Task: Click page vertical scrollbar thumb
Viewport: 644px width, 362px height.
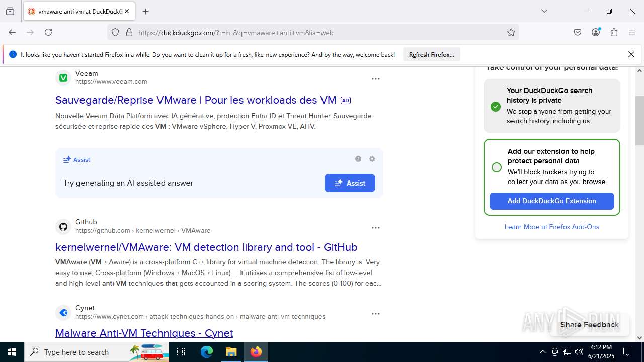Action: 639,120
